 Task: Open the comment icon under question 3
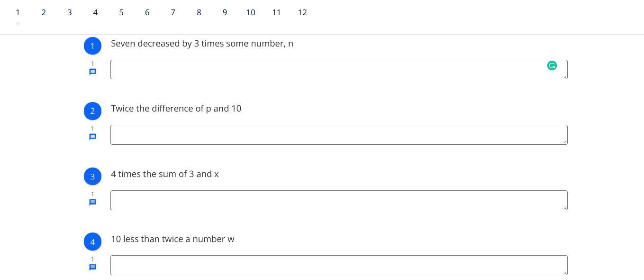point(93,203)
